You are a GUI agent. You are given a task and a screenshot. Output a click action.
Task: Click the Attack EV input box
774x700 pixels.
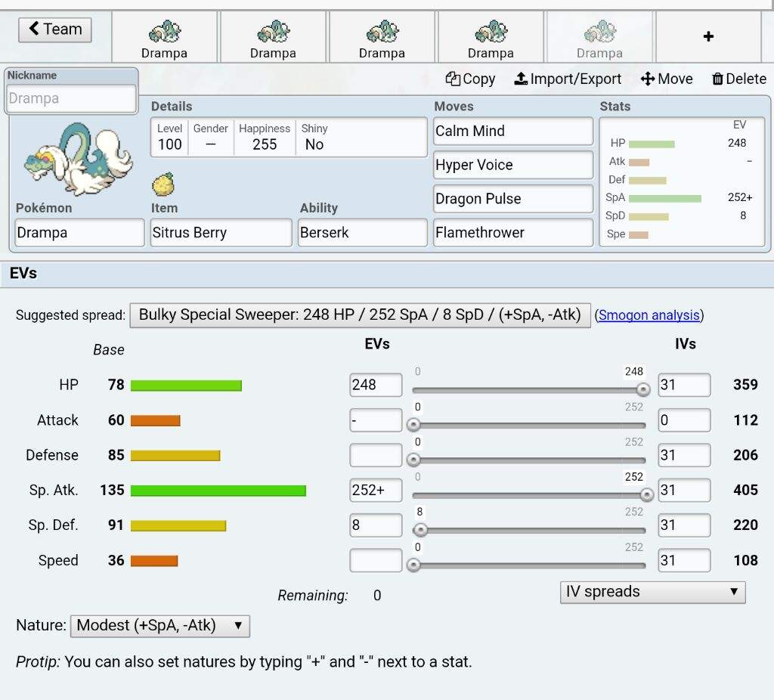[376, 420]
